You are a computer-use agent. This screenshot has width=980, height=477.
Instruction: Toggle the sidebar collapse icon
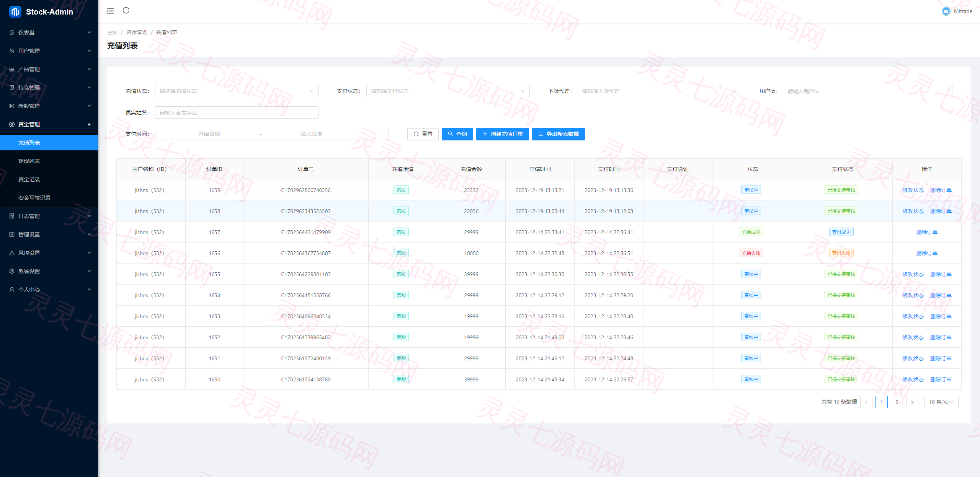coord(110,11)
